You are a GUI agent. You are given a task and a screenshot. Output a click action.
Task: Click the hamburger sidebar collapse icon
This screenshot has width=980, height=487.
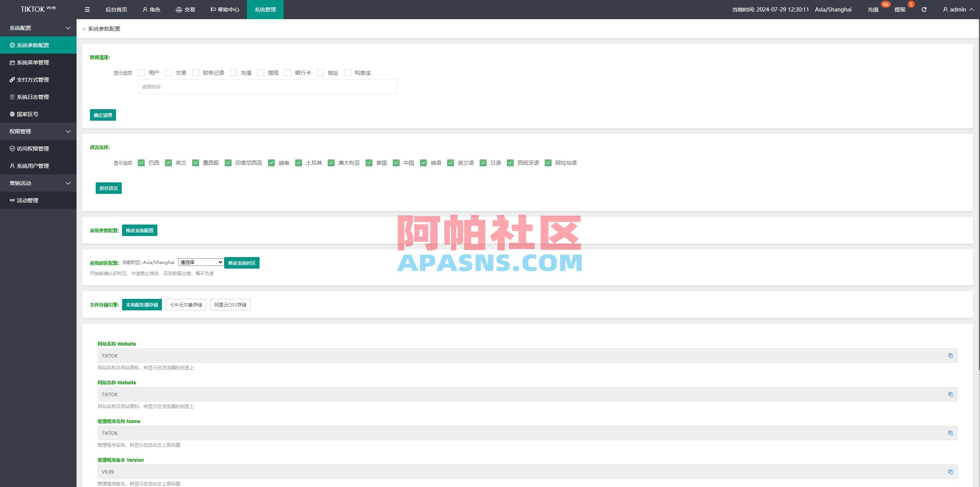point(87,9)
